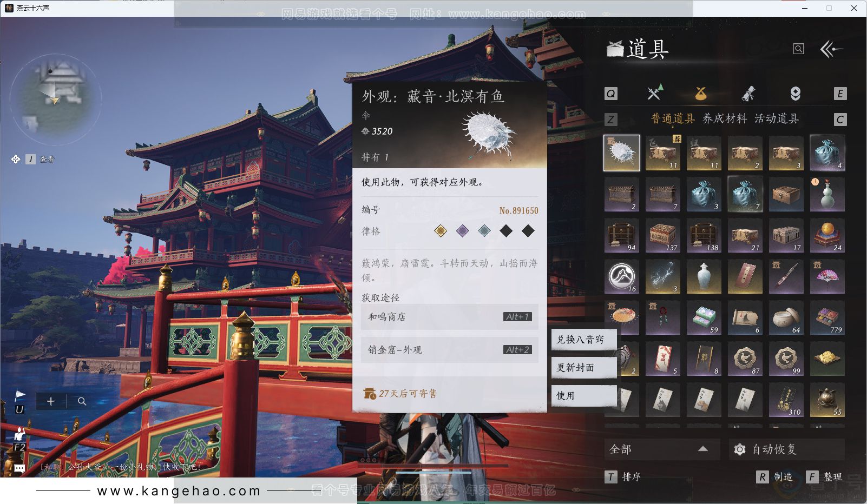
Task: Choose 使用 from the item menu
Action: click(x=584, y=396)
